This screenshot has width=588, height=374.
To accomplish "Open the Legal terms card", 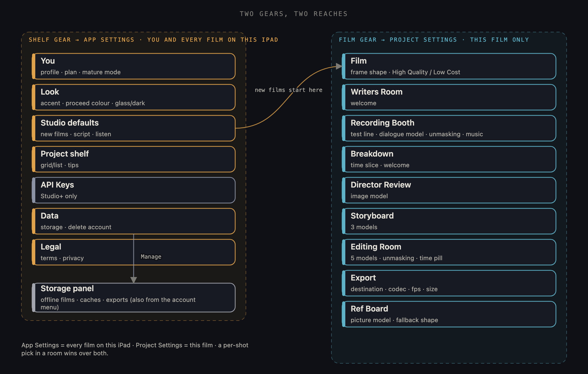I will [134, 252].
